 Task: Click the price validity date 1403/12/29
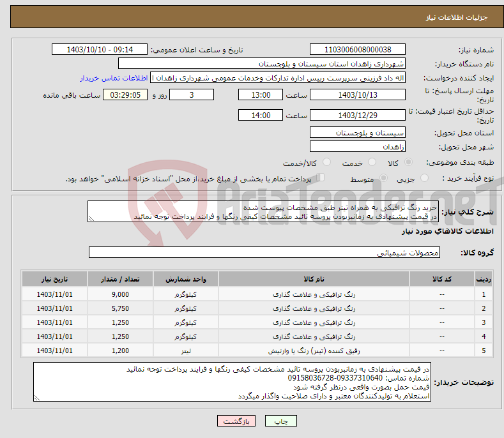click(x=358, y=115)
